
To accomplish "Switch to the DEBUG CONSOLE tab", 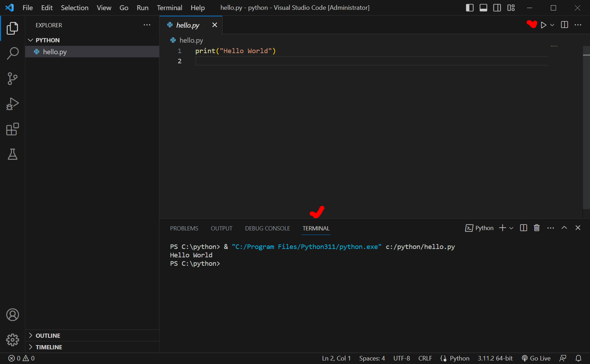I will [267, 228].
